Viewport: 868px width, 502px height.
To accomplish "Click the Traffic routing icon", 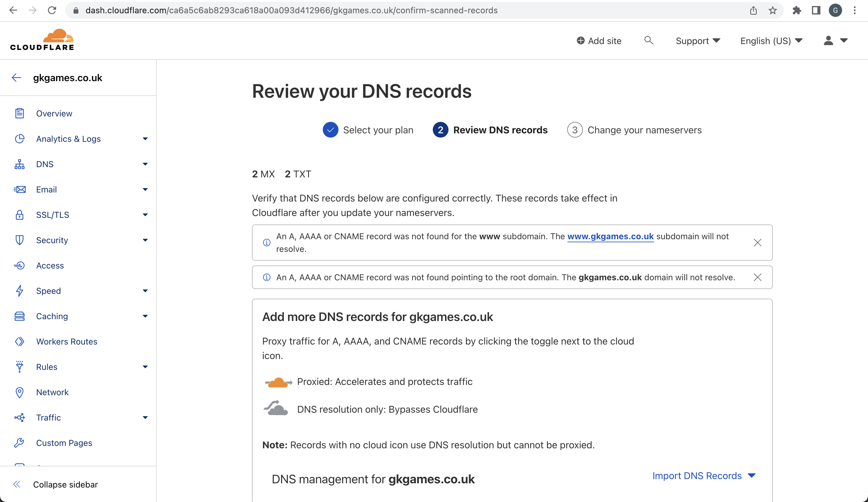I will (x=20, y=418).
